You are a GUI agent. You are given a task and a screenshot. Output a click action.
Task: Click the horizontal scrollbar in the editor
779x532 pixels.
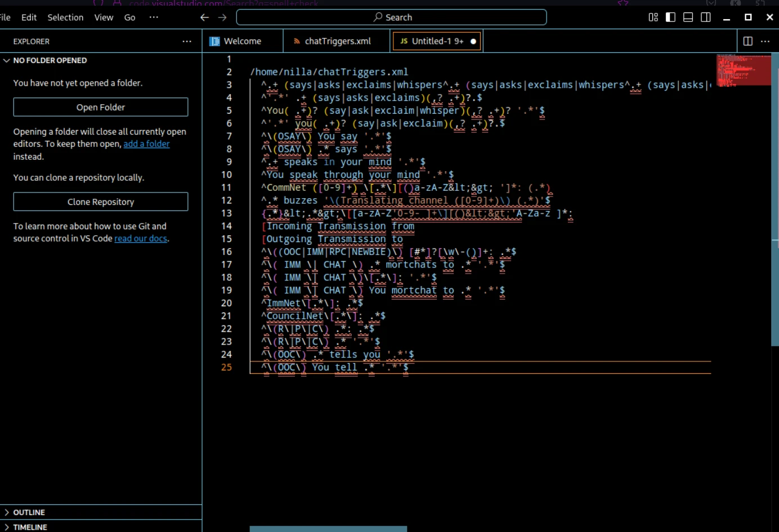[328, 529]
